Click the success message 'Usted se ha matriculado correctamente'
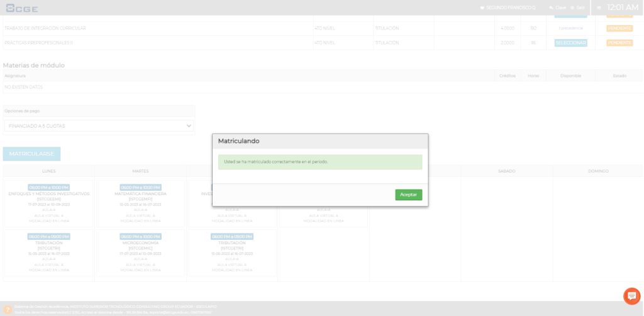 click(x=320, y=162)
